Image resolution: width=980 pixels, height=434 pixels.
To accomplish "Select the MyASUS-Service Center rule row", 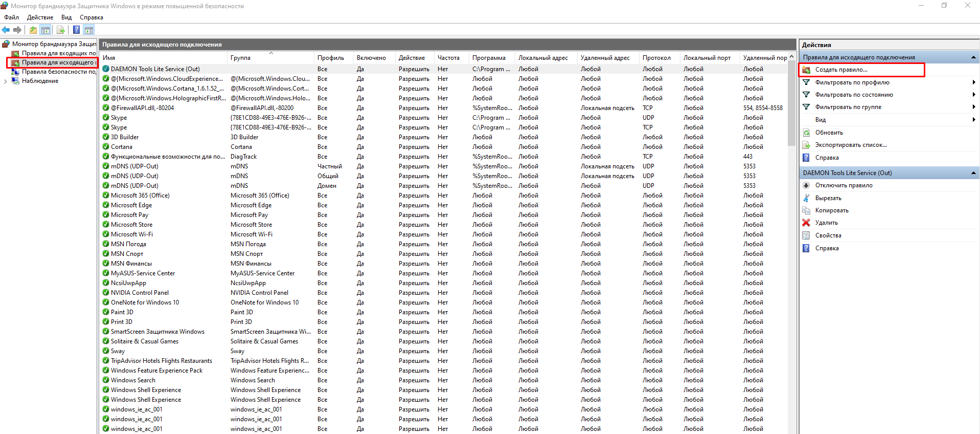I will click(x=444, y=273).
